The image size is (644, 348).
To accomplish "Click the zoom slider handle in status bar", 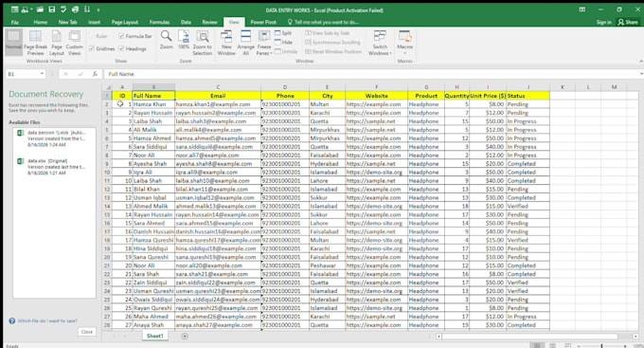I will click(601, 346).
